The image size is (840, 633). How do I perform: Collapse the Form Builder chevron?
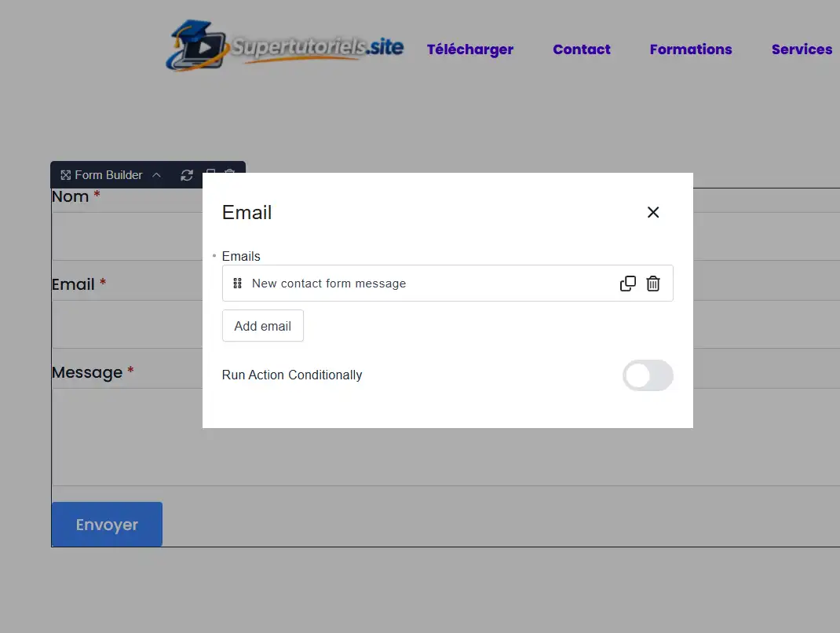click(156, 175)
